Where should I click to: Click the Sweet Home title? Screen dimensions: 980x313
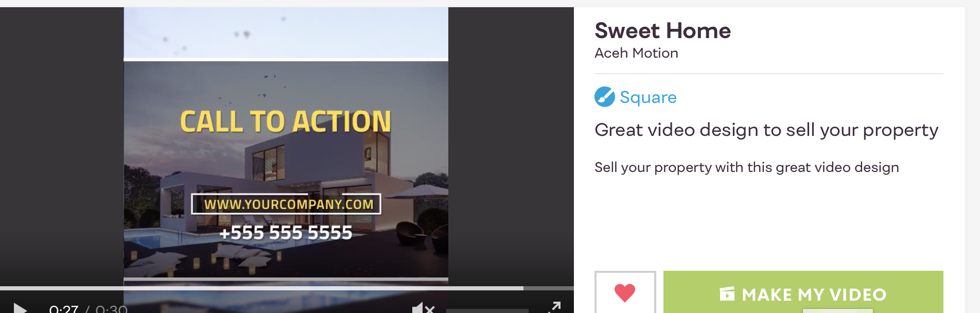tap(662, 30)
